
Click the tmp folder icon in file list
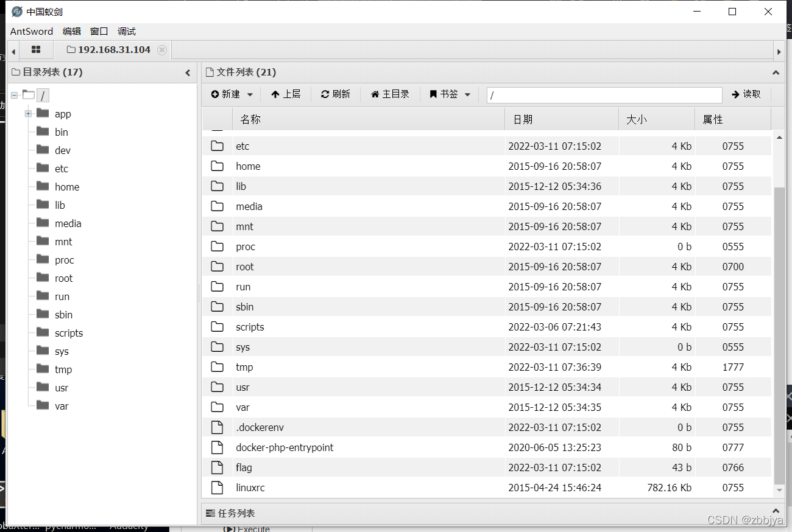tap(217, 367)
